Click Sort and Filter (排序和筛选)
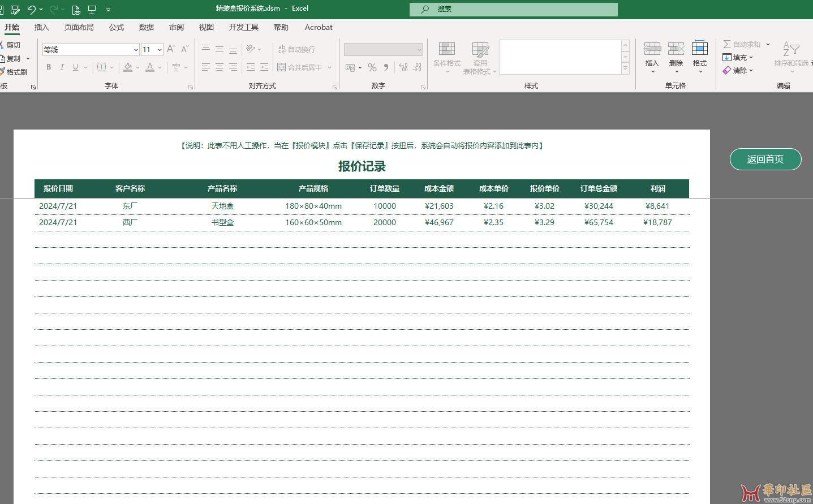813x504 pixels. point(792,57)
